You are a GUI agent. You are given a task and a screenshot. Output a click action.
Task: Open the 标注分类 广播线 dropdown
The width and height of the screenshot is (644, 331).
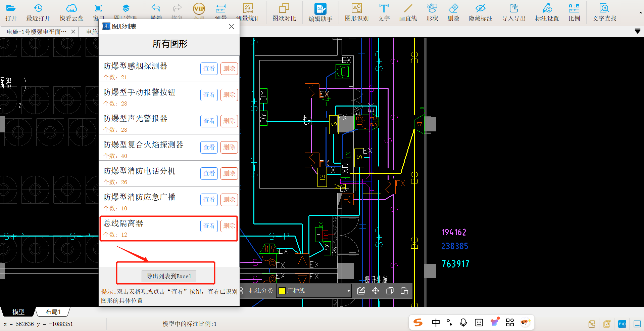pos(314,291)
